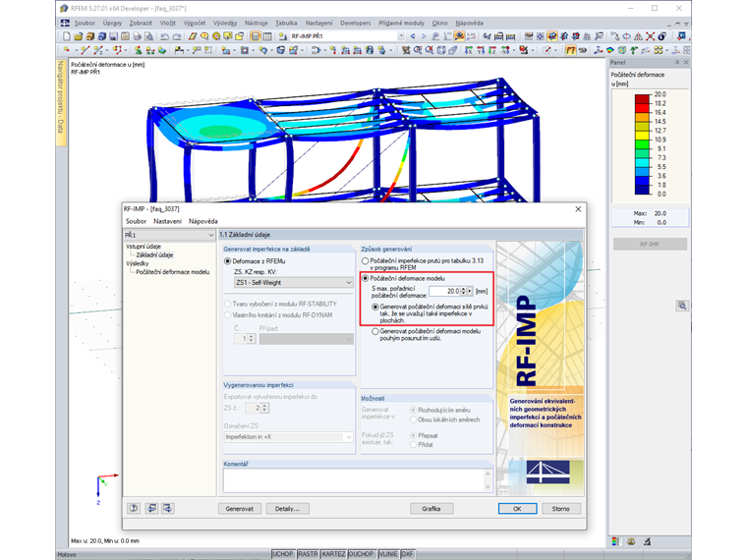This screenshot has height=560, width=747.
Task: Click arrow button beside the 20.0 mm stepper
Action: coord(470,291)
